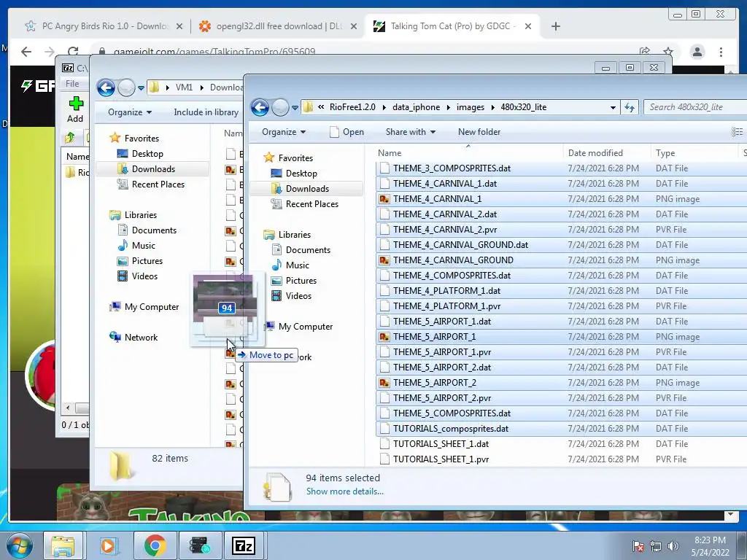The width and height of the screenshot is (747, 560).
Task: Open Music in the front Explorer sidebar
Action: 298,265
